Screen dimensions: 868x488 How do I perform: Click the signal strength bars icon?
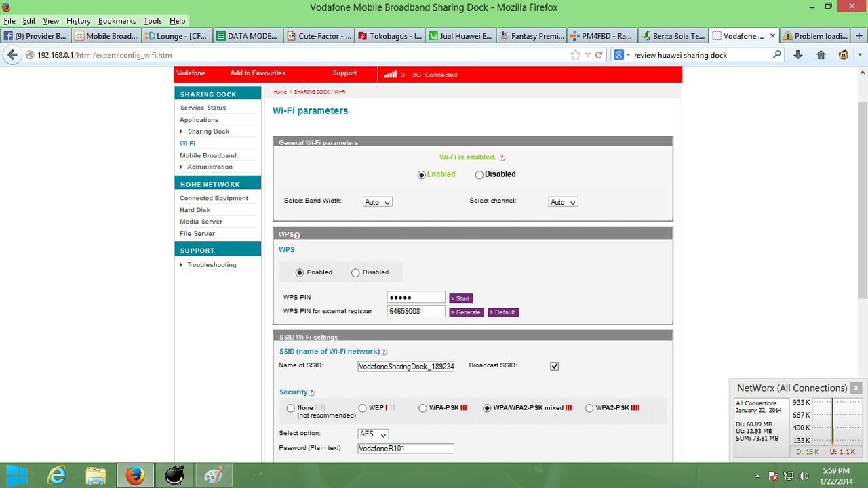[x=391, y=75]
